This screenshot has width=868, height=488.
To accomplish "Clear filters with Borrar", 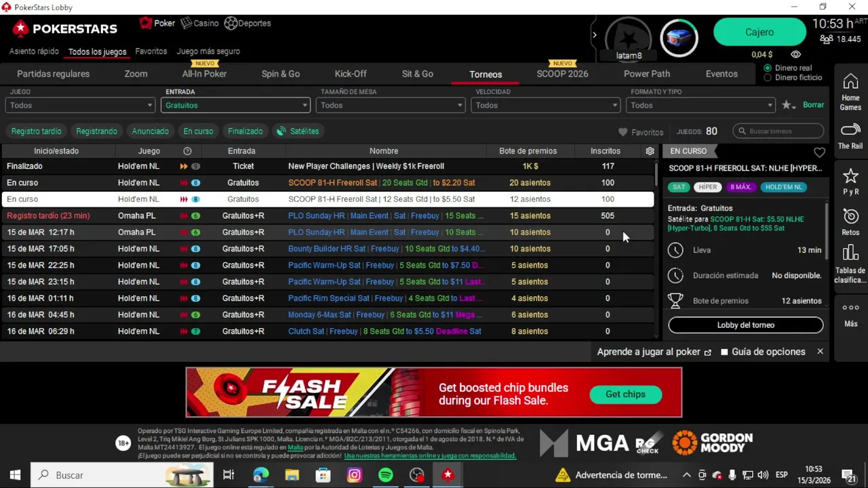I will pos(813,105).
